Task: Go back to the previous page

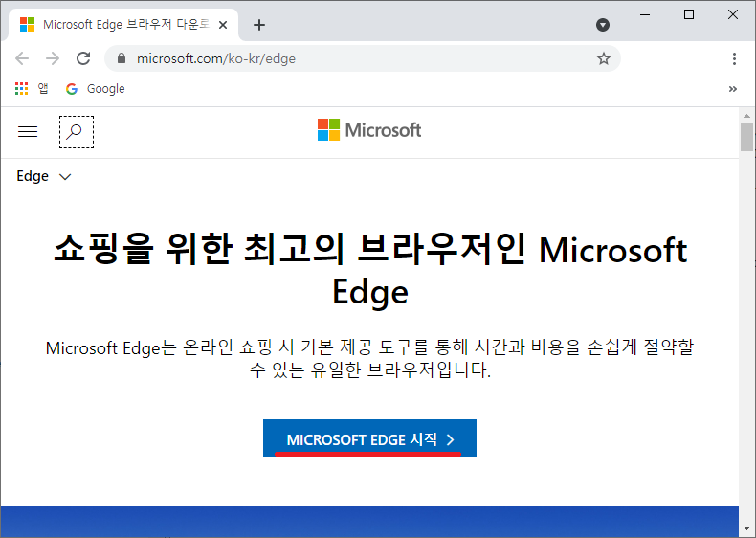Action: coord(22,58)
